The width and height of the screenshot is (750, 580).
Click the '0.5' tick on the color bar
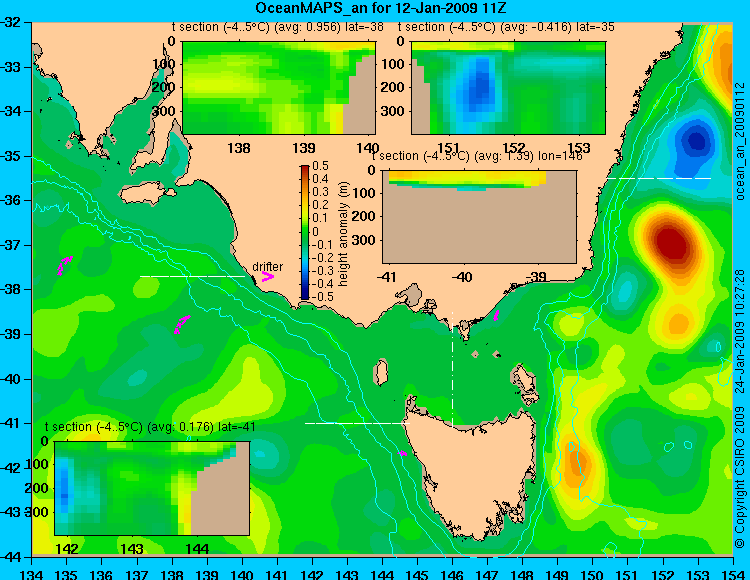pos(320,166)
